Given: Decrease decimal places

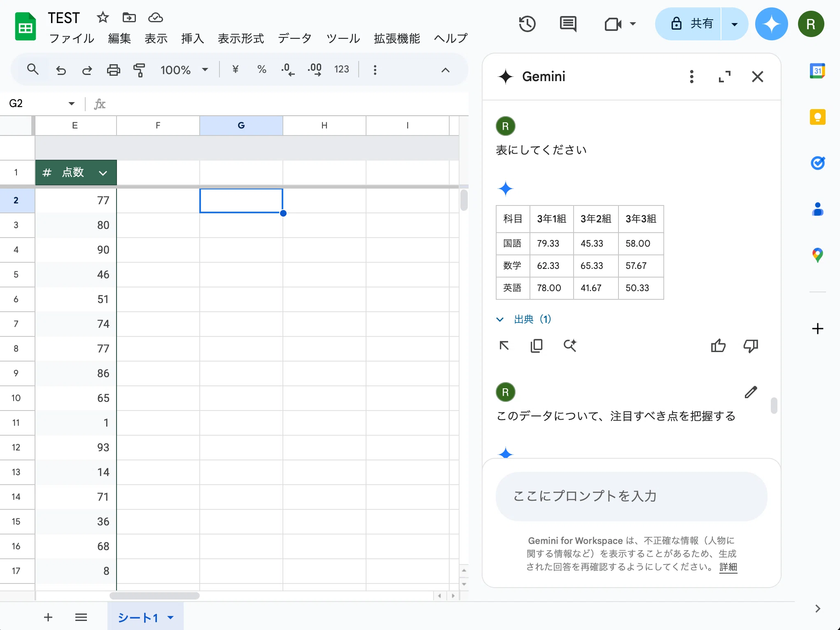Looking at the screenshot, I should click(288, 69).
